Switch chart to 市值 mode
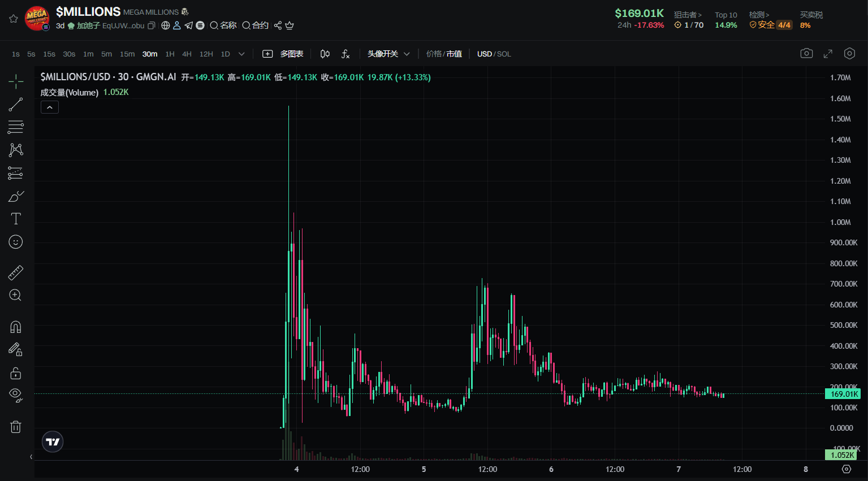This screenshot has width=868, height=481. pyautogui.click(x=454, y=54)
